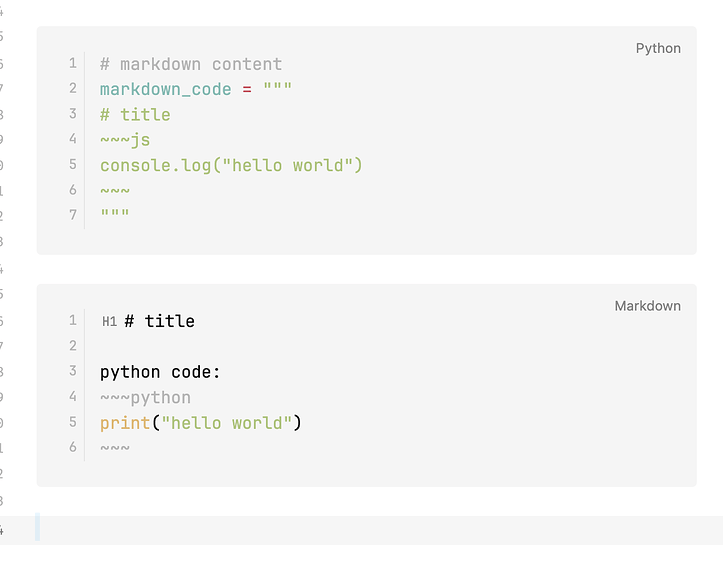Open the Markdown language selector label
This screenshot has height=562, width=723.
coord(647,306)
